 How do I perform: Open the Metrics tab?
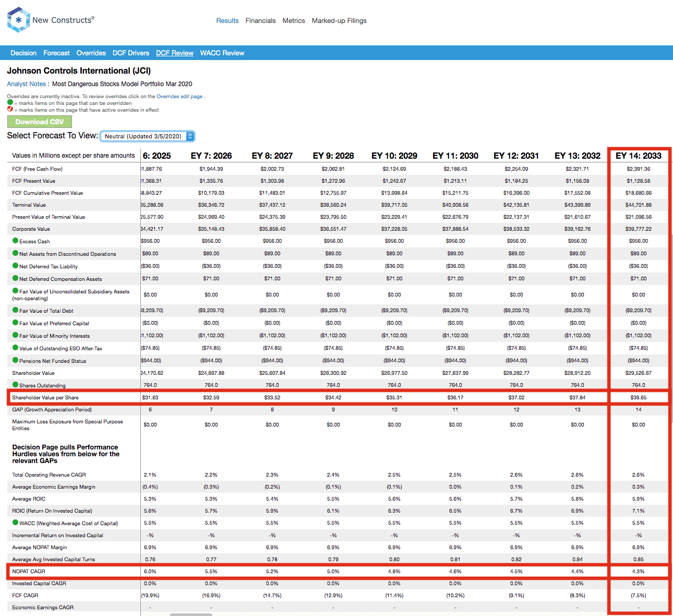[x=294, y=21]
